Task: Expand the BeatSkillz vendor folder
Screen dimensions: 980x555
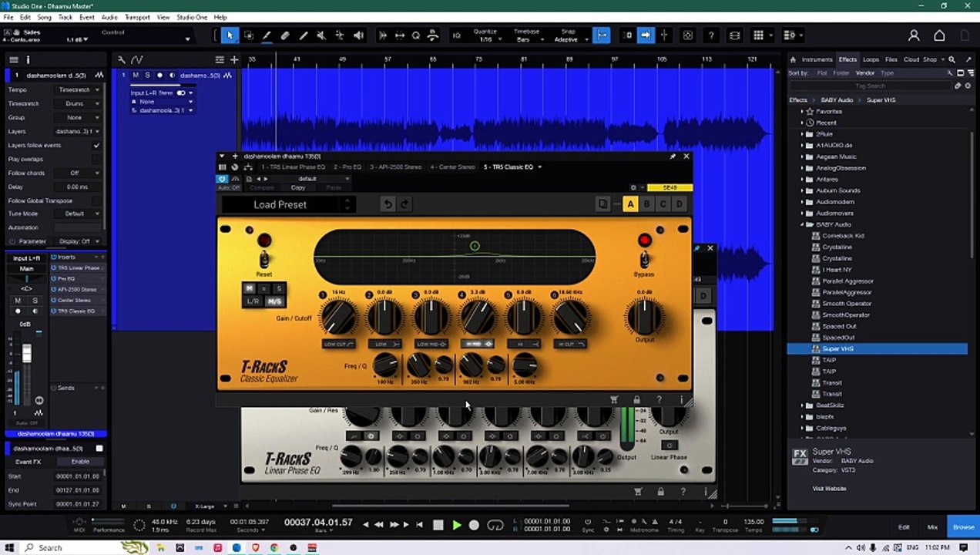Action: click(x=802, y=405)
